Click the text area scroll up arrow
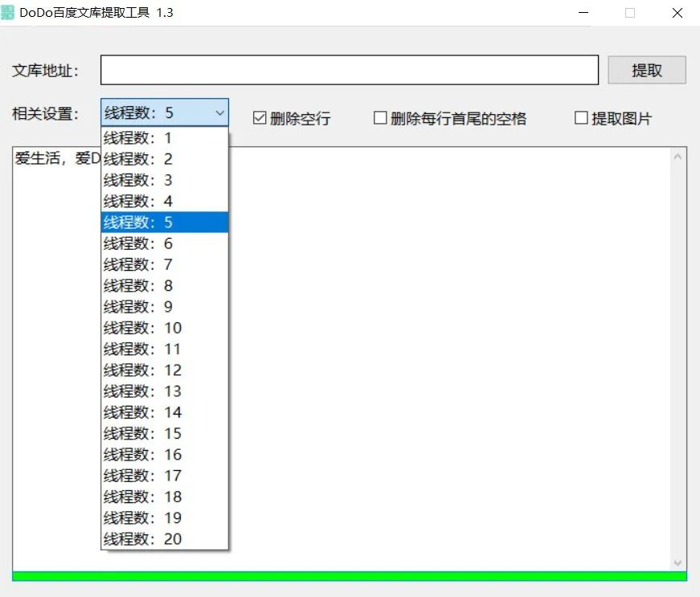700x597 pixels. coord(677,157)
